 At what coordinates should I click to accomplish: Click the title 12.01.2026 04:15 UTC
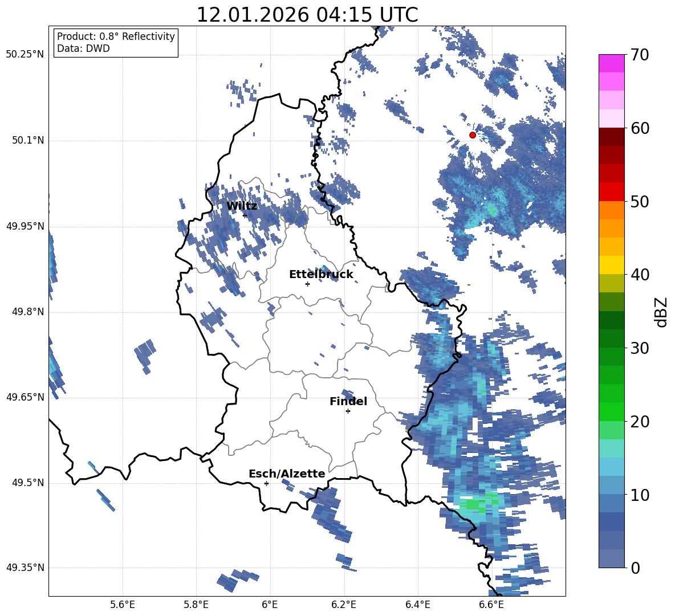click(307, 15)
